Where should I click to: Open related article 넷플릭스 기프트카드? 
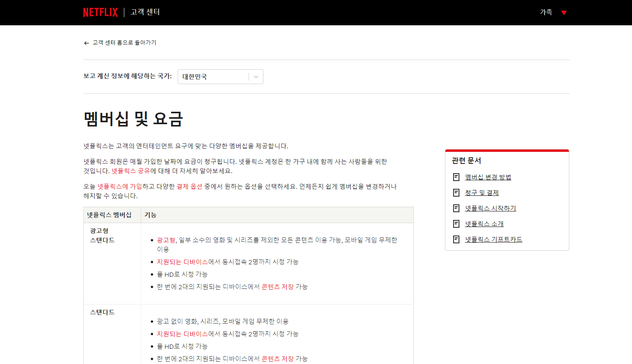(x=493, y=239)
